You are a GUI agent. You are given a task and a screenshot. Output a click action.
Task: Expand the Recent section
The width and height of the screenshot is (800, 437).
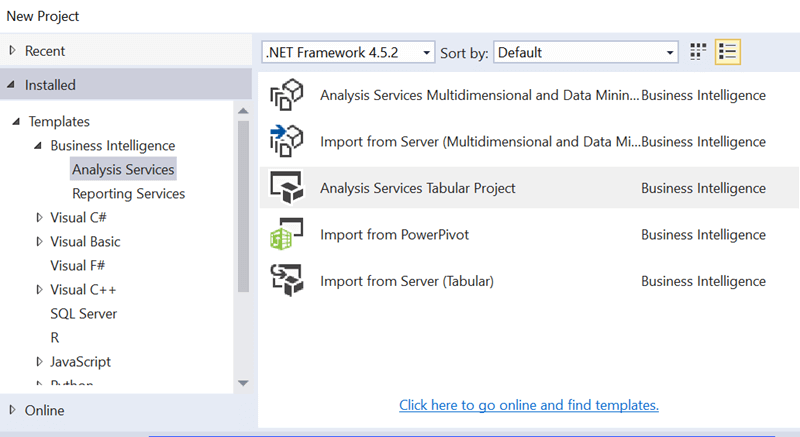(13, 50)
